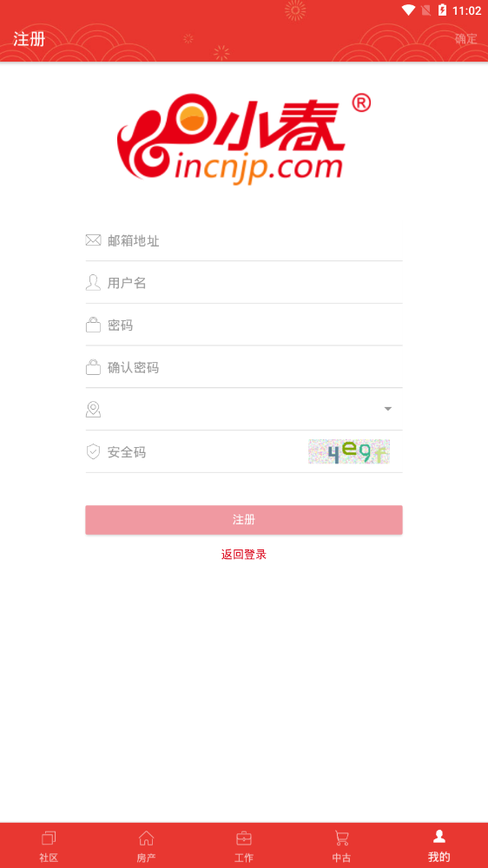Focus the 邮箱地址 input field
This screenshot has height=868, width=488.
244,240
